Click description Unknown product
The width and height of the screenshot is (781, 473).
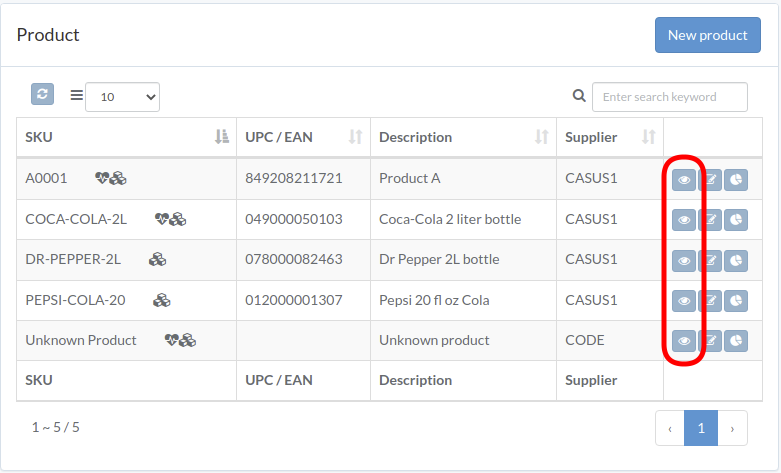(x=434, y=340)
